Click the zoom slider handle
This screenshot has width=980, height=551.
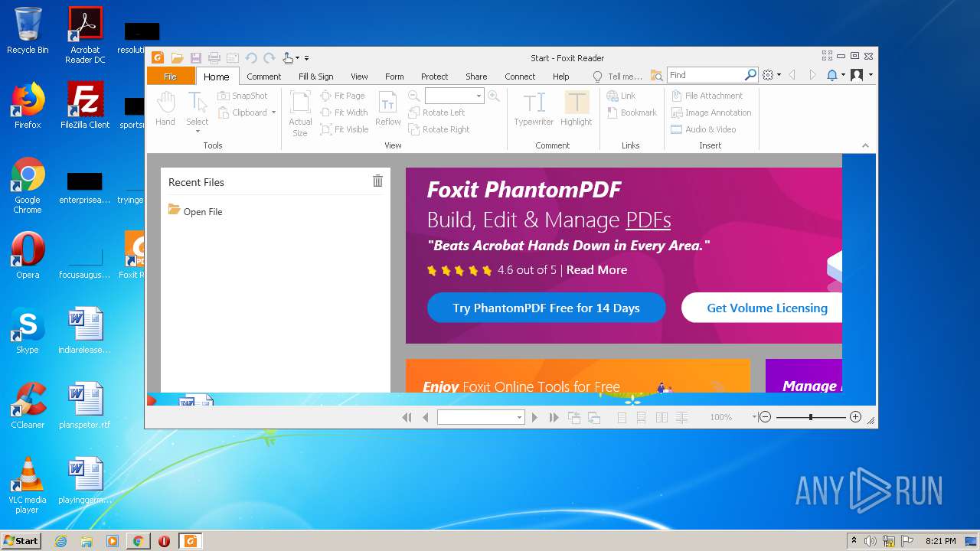[x=811, y=417]
